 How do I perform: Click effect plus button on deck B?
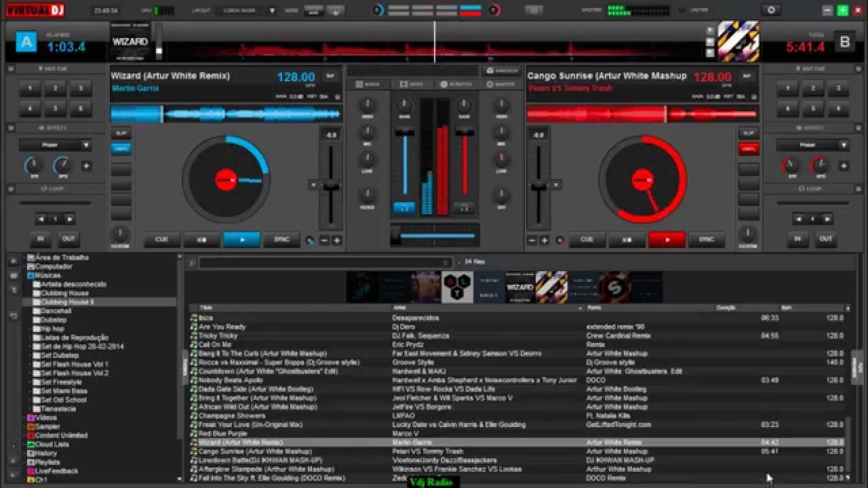(844, 165)
